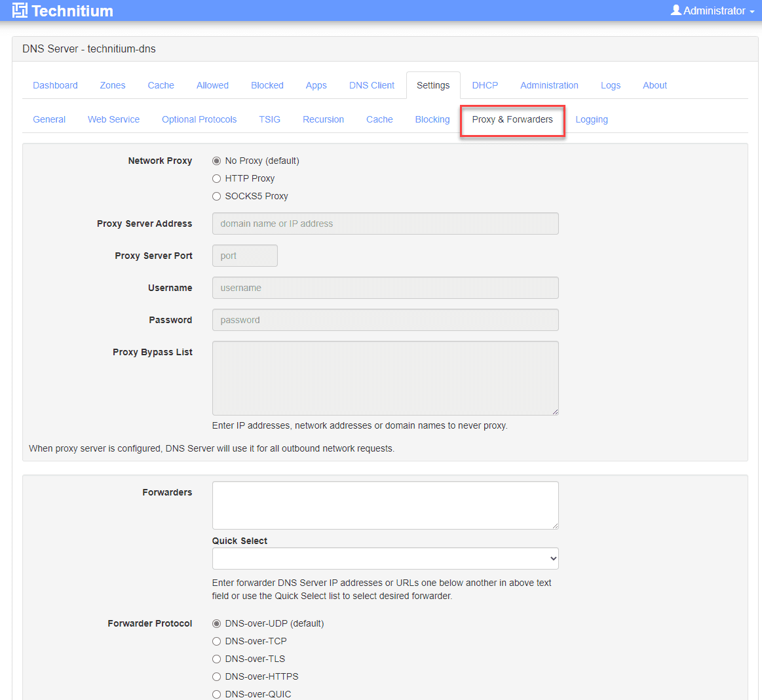This screenshot has width=762, height=700.
Task: Select DNS-over-TCP forwarder protocol
Action: 217,641
